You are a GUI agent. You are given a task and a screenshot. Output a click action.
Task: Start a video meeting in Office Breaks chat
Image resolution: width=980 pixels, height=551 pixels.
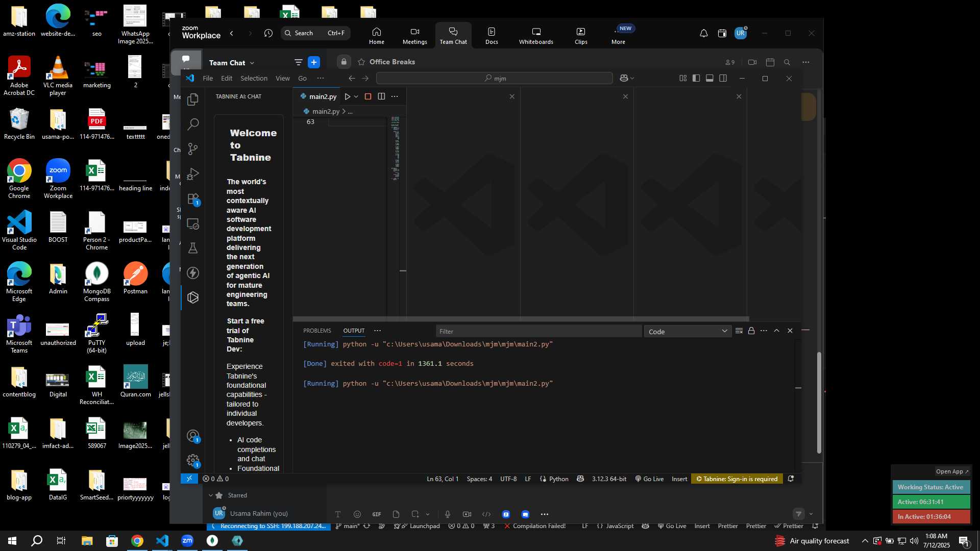(x=752, y=62)
